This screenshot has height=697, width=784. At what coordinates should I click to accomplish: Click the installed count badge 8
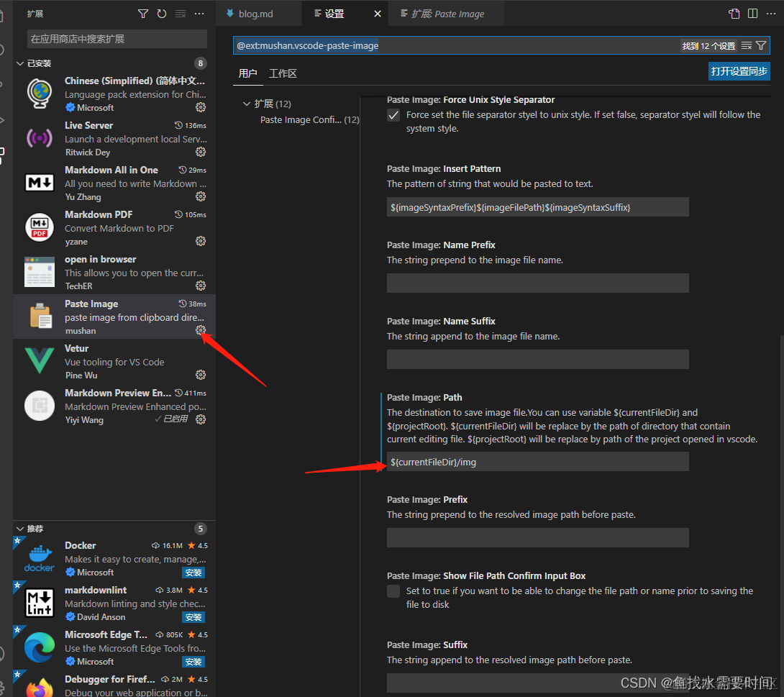(201, 63)
